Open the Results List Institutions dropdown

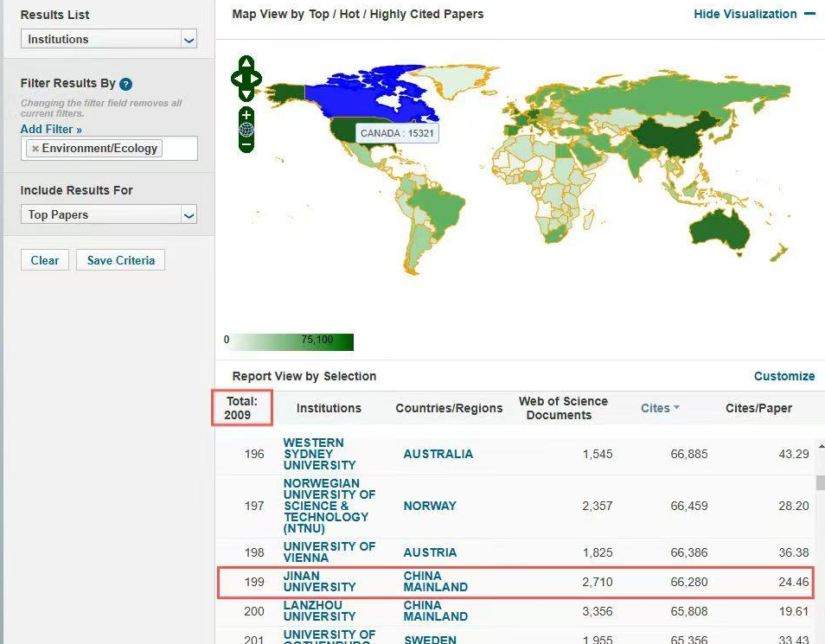pyautogui.click(x=109, y=39)
